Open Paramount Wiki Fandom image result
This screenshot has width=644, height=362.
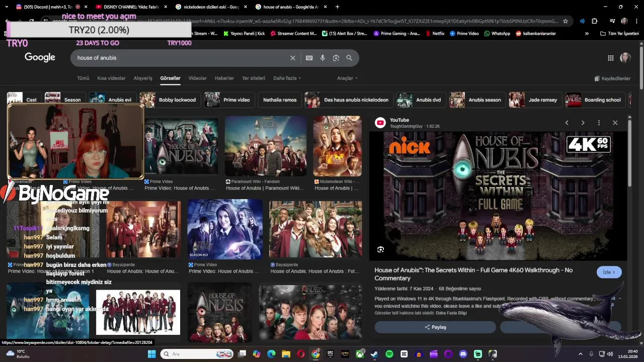(x=266, y=146)
